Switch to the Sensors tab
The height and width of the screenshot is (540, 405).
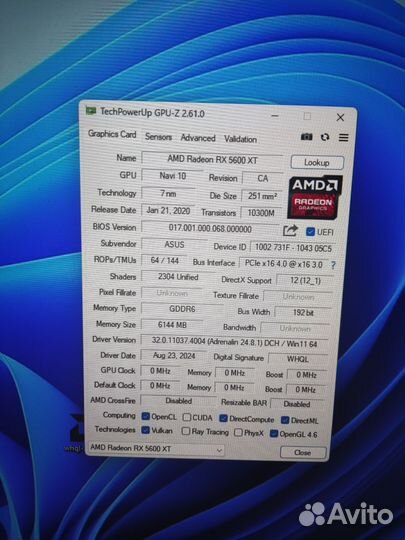click(158, 137)
